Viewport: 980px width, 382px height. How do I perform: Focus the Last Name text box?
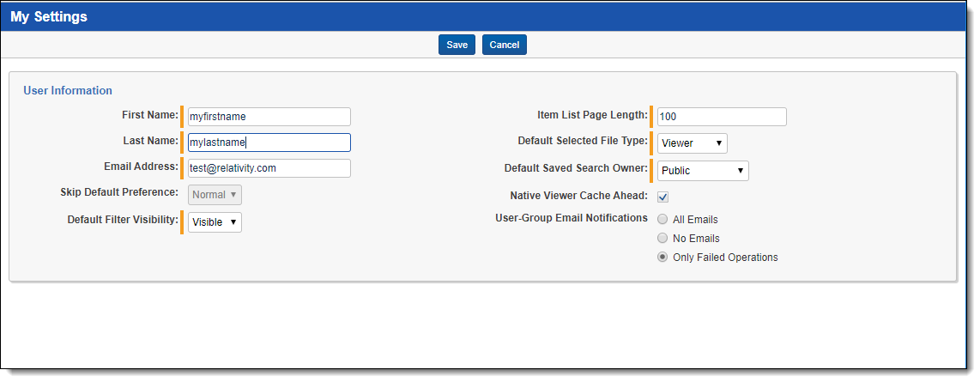pyautogui.click(x=269, y=142)
